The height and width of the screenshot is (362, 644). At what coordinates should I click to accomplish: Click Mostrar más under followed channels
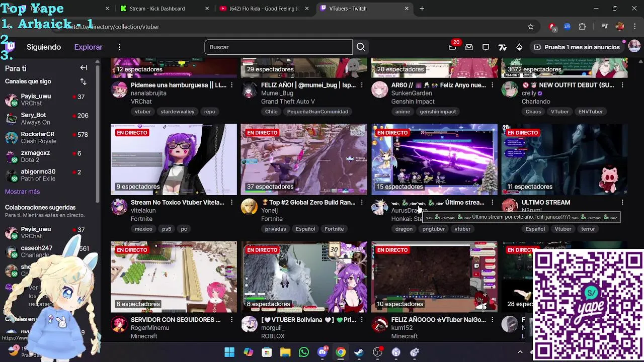coord(22,192)
